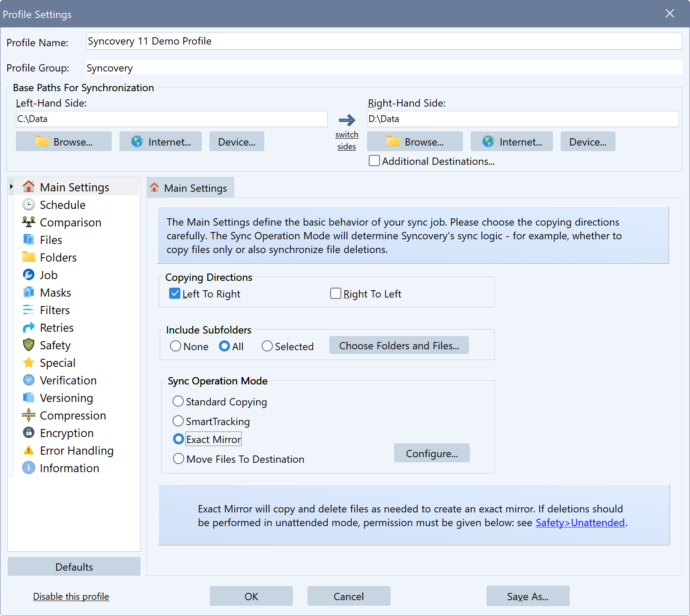
Task: Choose SmartTracking operation mode
Action: [178, 421]
